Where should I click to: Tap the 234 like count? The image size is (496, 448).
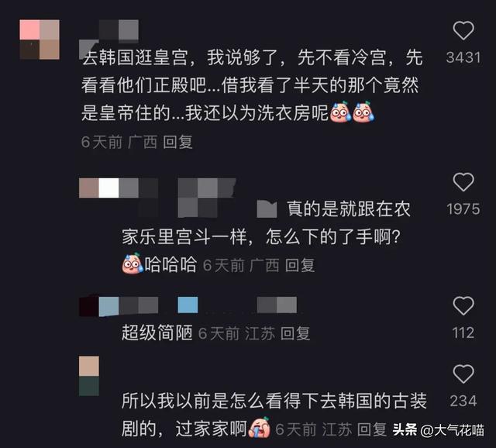pos(463,401)
